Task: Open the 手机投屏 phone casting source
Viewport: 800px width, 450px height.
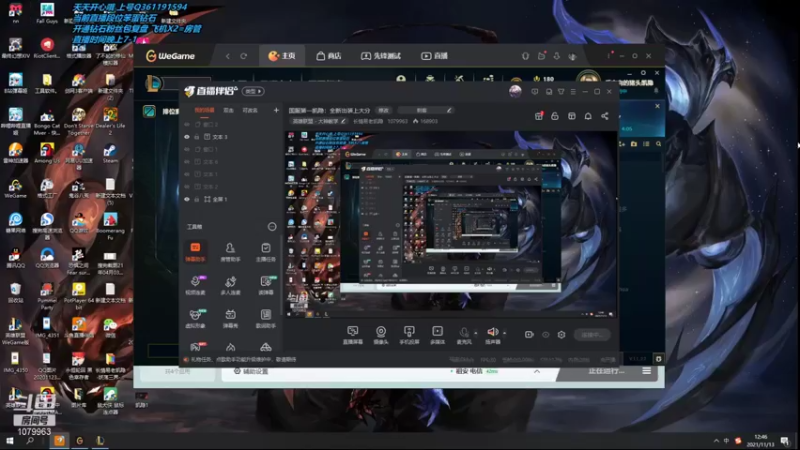Action: tap(409, 335)
